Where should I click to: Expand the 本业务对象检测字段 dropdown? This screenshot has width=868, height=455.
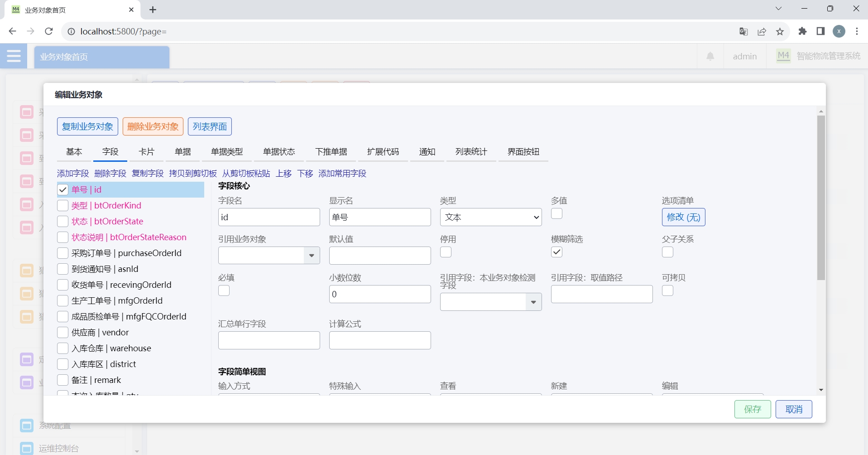(533, 302)
